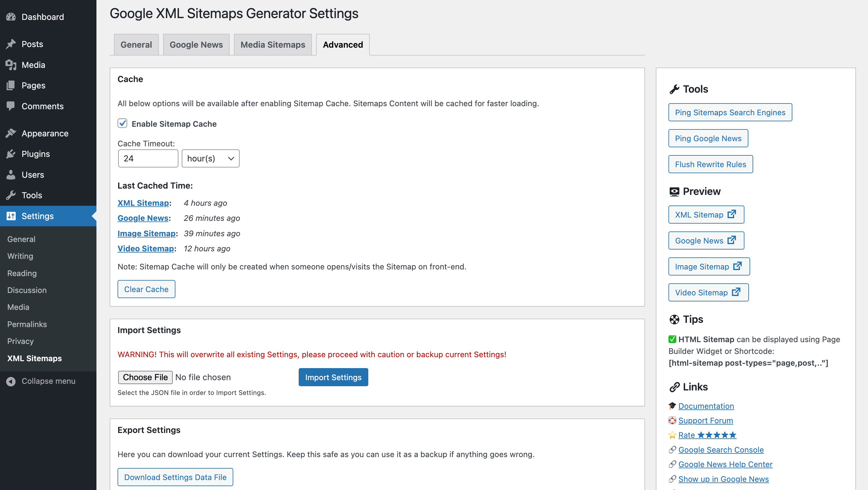Click the Appearance paintbrush icon in sidebar
The height and width of the screenshot is (490, 868).
[11, 132]
